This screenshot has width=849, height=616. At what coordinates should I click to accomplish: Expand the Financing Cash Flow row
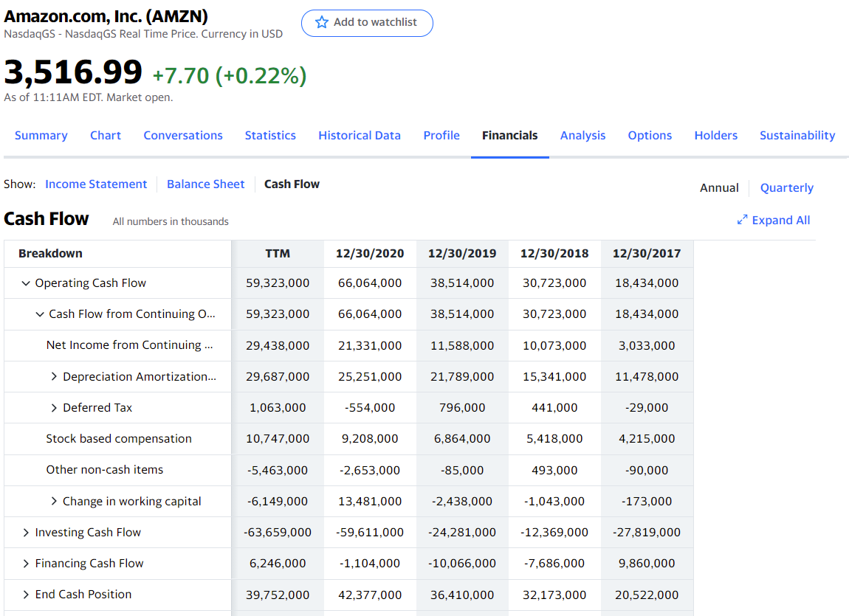25,564
